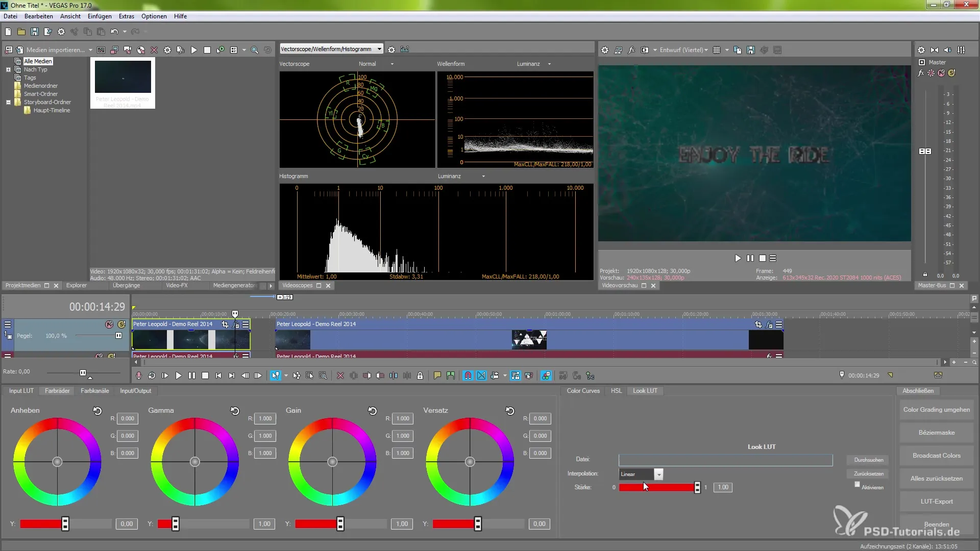Screen dimensions: 980x551
Task: Start media preview in Projektmedien toolbar
Action: pos(194,50)
